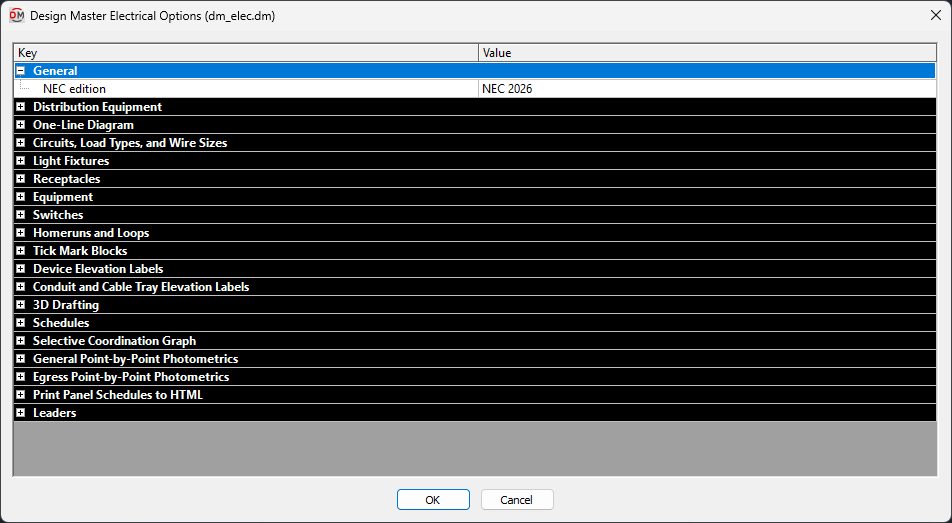Click the Design Master DM title icon
The image size is (952, 523).
point(16,16)
